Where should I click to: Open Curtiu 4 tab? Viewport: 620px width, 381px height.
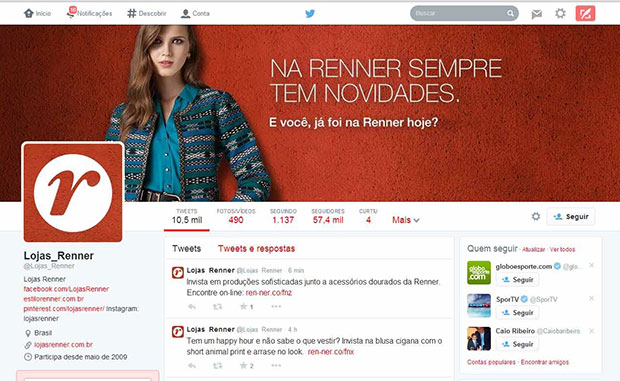coord(368,217)
